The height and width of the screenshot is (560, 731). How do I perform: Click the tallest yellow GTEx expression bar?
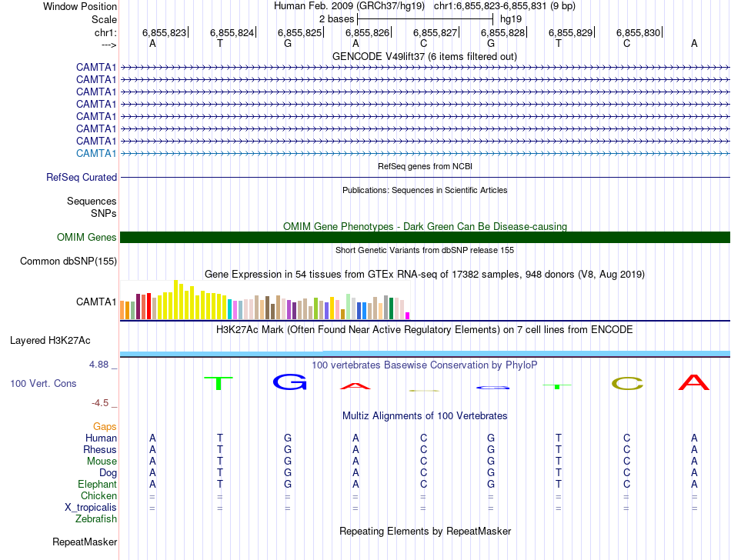[x=176, y=300]
